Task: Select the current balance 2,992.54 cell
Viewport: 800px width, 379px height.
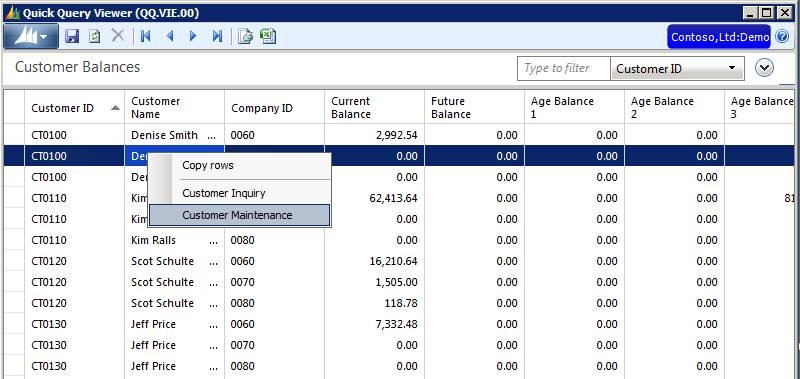Action: click(x=374, y=135)
